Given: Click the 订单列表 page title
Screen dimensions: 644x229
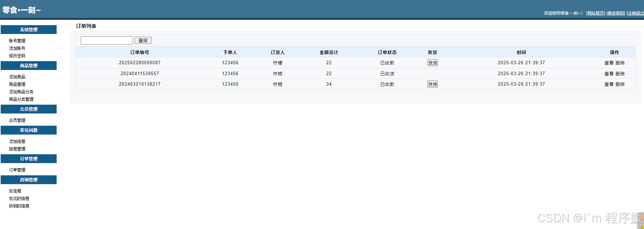Looking at the screenshot, I should tap(86, 26).
